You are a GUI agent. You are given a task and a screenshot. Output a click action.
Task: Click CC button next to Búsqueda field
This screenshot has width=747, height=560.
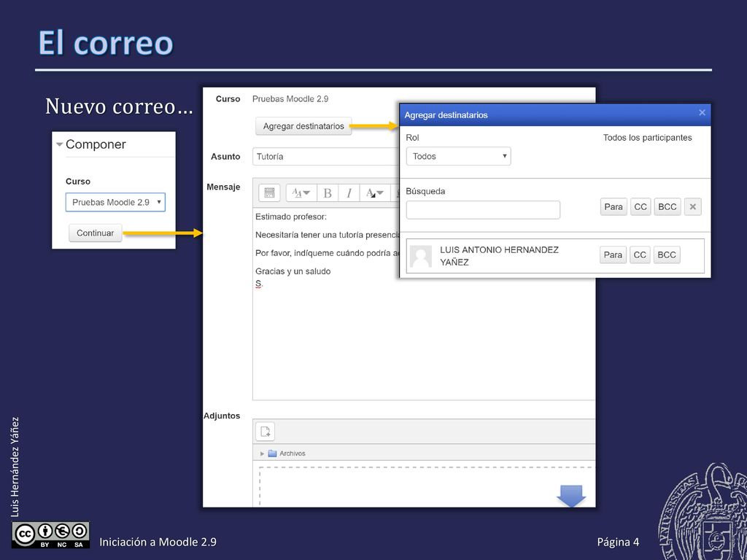pos(640,206)
